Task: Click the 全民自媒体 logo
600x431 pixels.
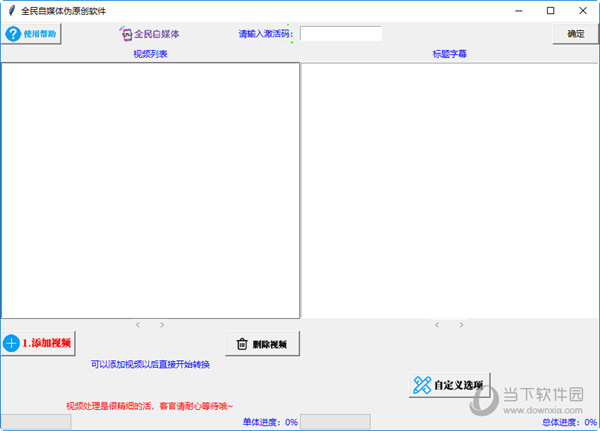Action: click(x=149, y=34)
